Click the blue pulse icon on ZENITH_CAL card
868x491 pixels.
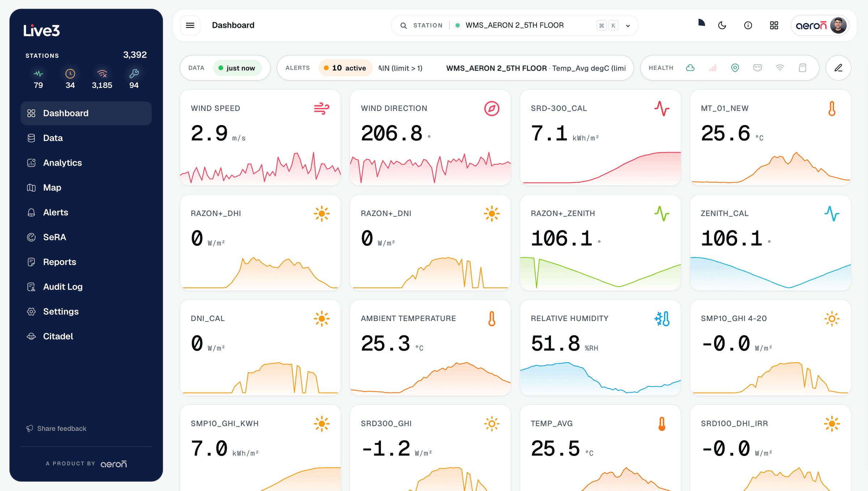[x=832, y=214]
